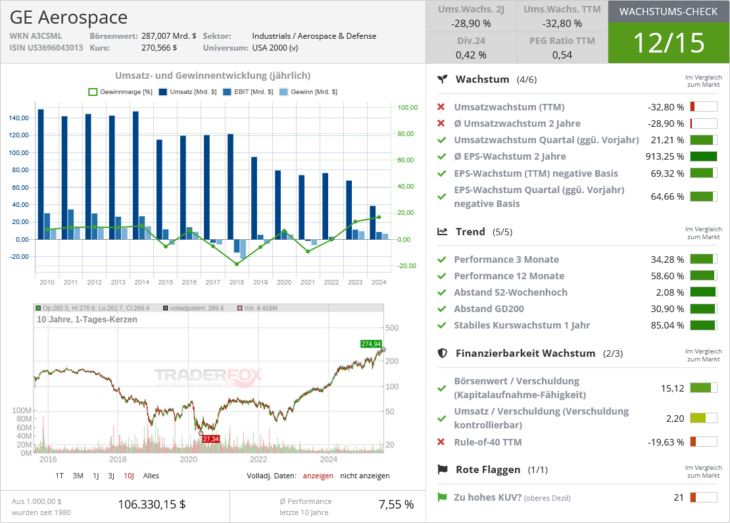This screenshot has height=523, width=730.
Task: Click the red bar for Umsatzwachstum (TTM)
Action: (x=703, y=107)
